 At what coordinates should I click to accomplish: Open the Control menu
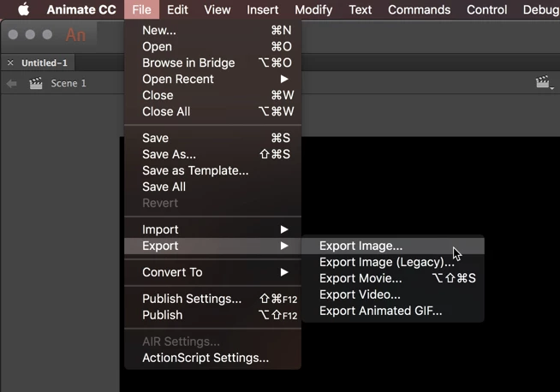(486, 9)
